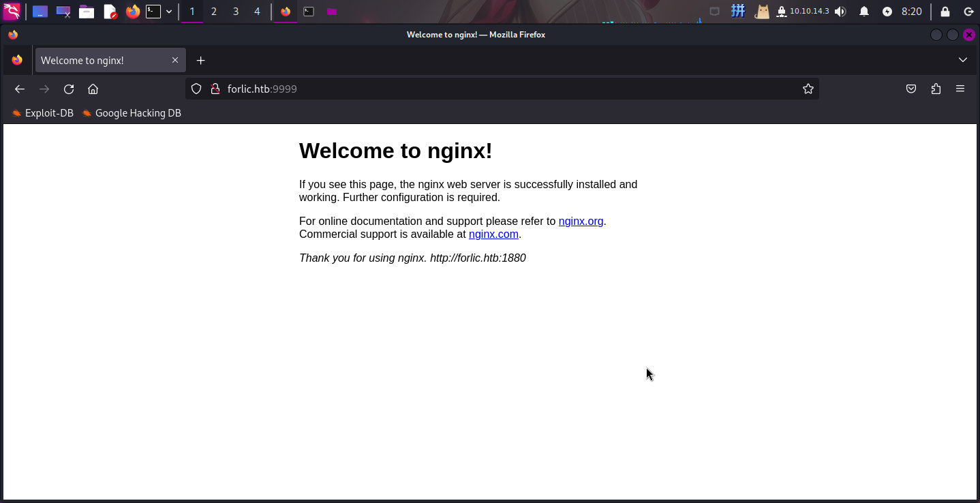Open the second panel launcher with monitor icon
Image resolution: width=980 pixels, height=503 pixels.
tap(63, 12)
